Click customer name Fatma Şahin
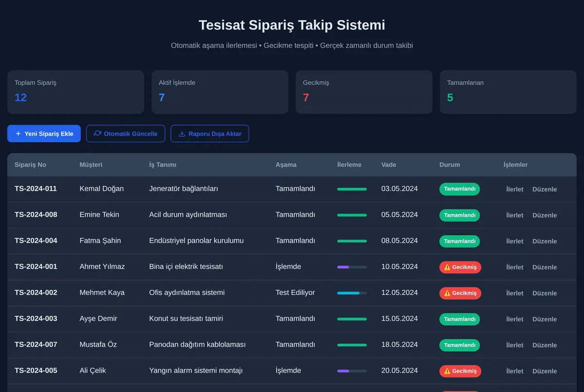Viewport: 584px width, 392px height. [100, 241]
